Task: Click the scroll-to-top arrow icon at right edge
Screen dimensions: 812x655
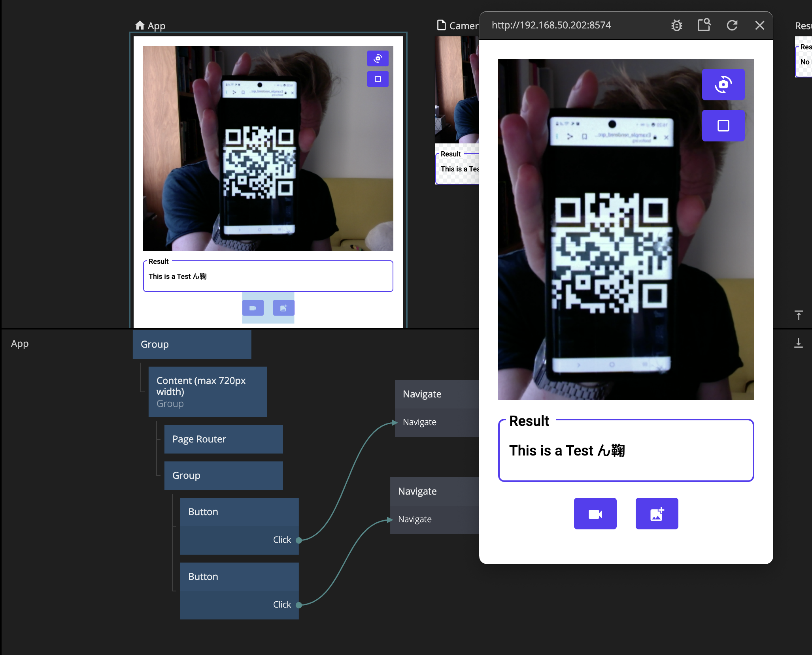Action: coord(799,315)
